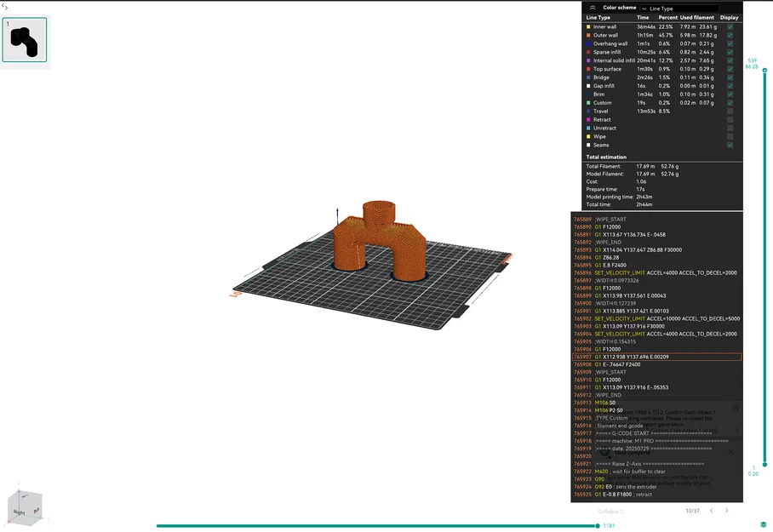Click the view orientation cube
Screen dimensions: 773x532
(25, 508)
